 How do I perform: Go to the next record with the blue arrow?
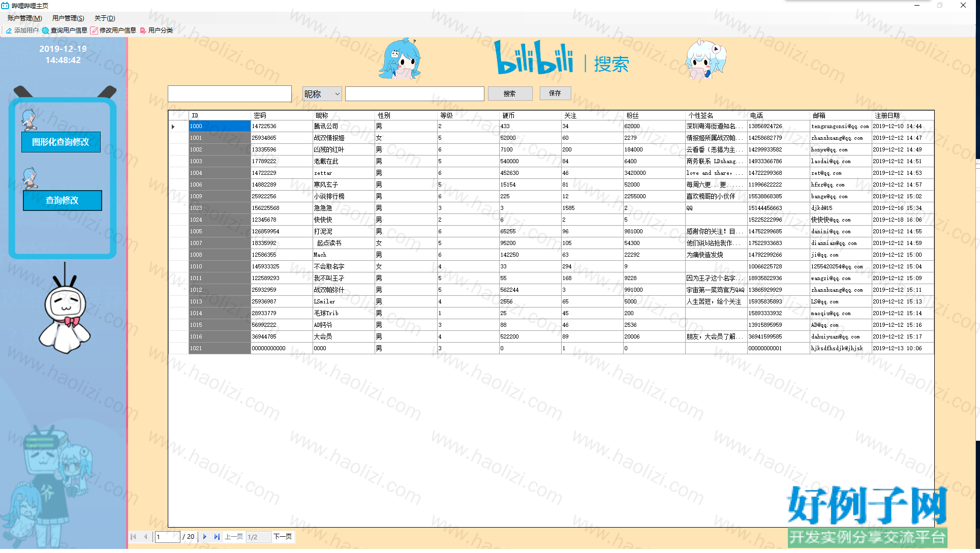[205, 537]
